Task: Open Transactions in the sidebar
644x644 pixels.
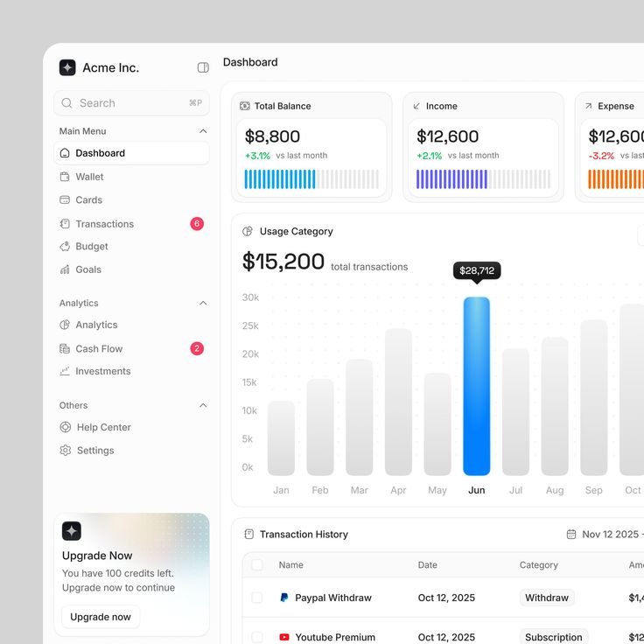Action: tap(131, 223)
